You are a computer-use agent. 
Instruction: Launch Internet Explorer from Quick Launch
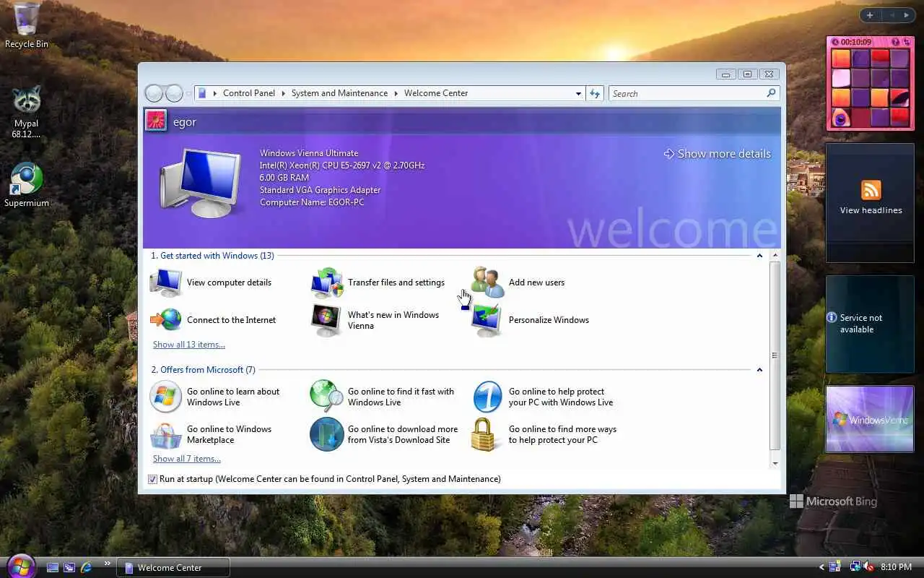pyautogui.click(x=87, y=568)
